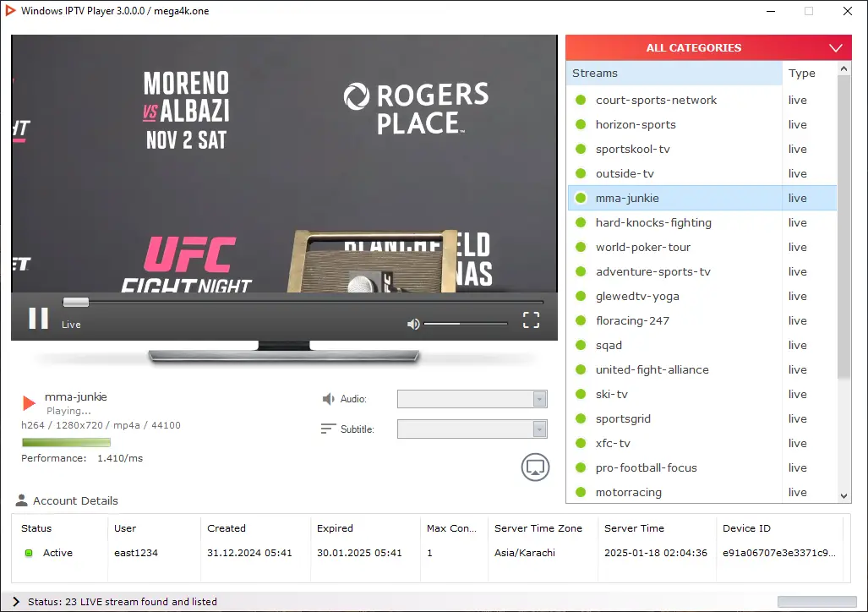Click the green dot beside court-sports-network
The width and height of the screenshot is (868, 612).
pos(581,100)
